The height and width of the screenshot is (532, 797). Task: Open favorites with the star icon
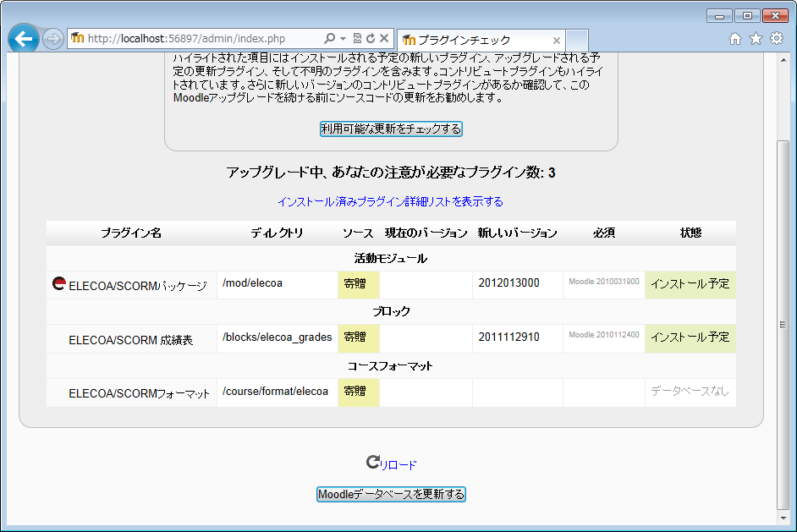coord(756,39)
